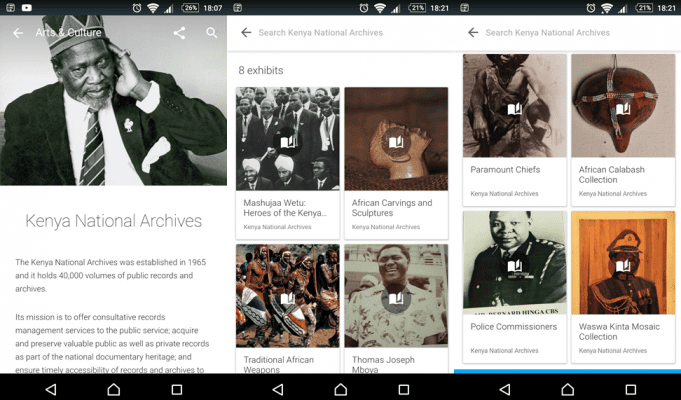
Task: Open 'African Carvings and Sculptures' title
Action: coord(392,208)
